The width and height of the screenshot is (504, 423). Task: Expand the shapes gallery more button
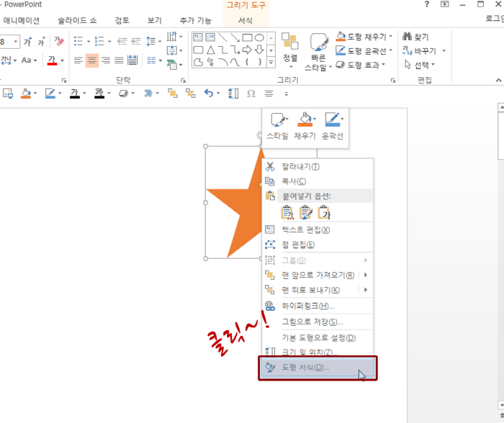pyautogui.click(x=271, y=63)
